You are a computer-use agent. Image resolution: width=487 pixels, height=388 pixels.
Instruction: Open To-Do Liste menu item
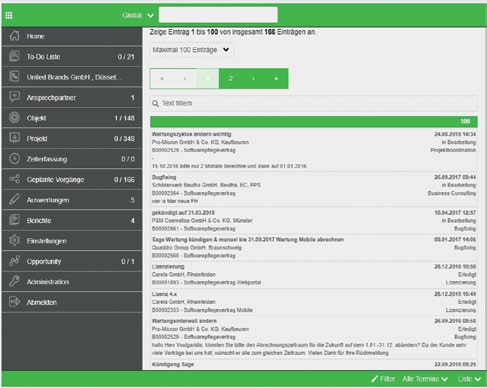(72, 56)
